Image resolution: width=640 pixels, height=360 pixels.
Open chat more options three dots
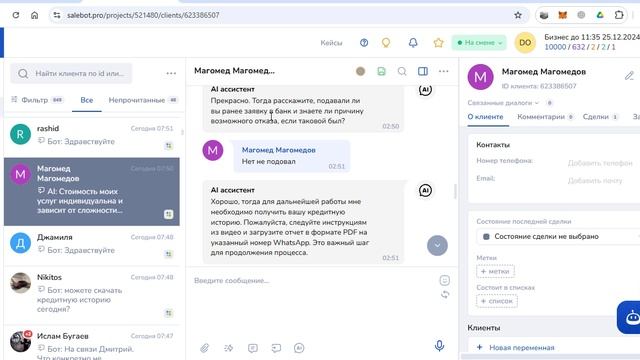tap(444, 71)
